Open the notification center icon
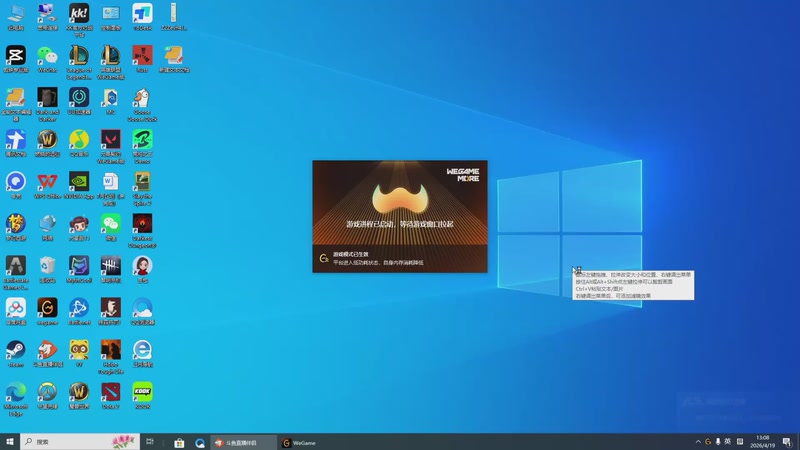 pyautogui.click(x=787, y=442)
